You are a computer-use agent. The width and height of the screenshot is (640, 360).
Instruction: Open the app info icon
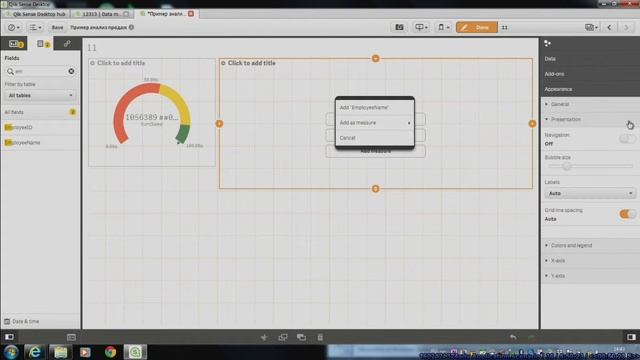pos(131,27)
